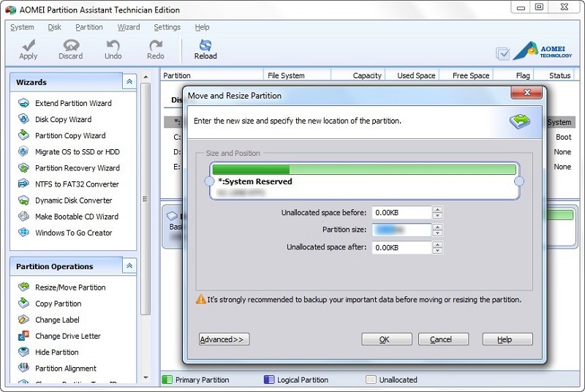585x392 pixels.
Task: Decrease Partition size value
Action: 437,233
